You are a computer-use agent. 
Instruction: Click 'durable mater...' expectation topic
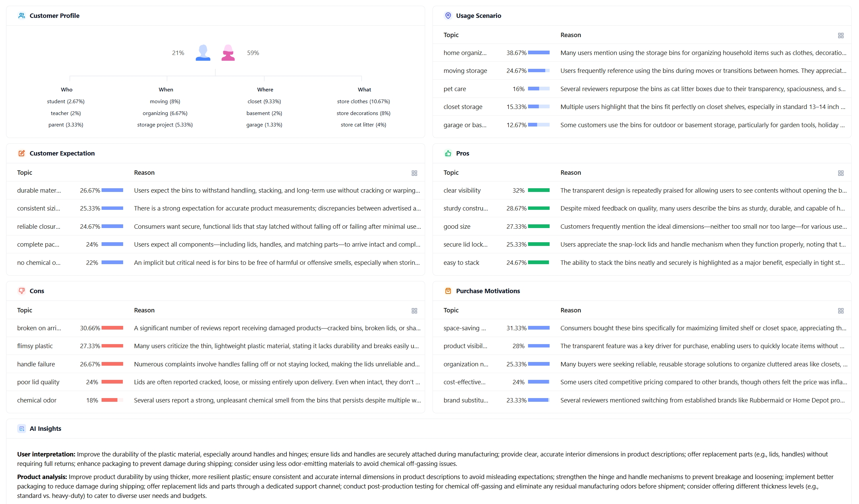(39, 191)
